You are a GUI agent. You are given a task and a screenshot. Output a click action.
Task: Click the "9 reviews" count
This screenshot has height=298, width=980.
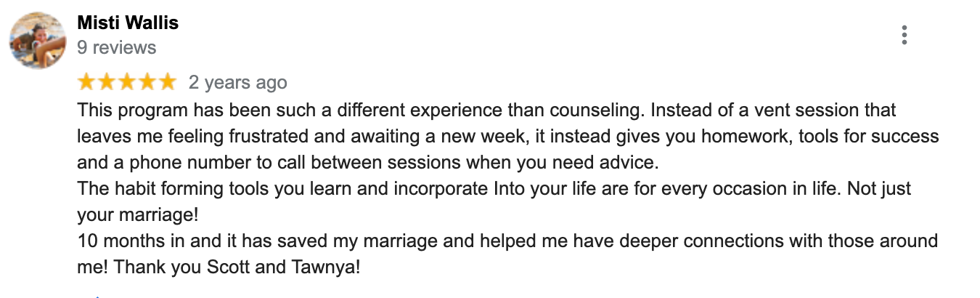coord(116,48)
